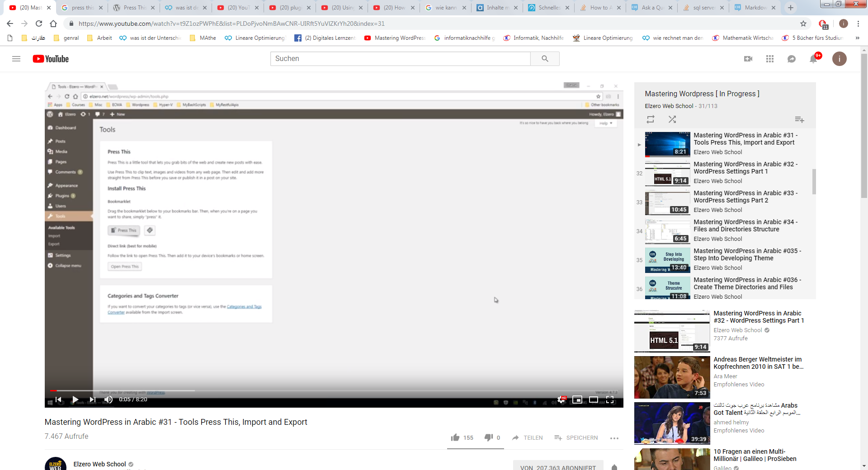868x470 pixels.
Task: Open more actions ellipsis below the video
Action: [x=614, y=438]
